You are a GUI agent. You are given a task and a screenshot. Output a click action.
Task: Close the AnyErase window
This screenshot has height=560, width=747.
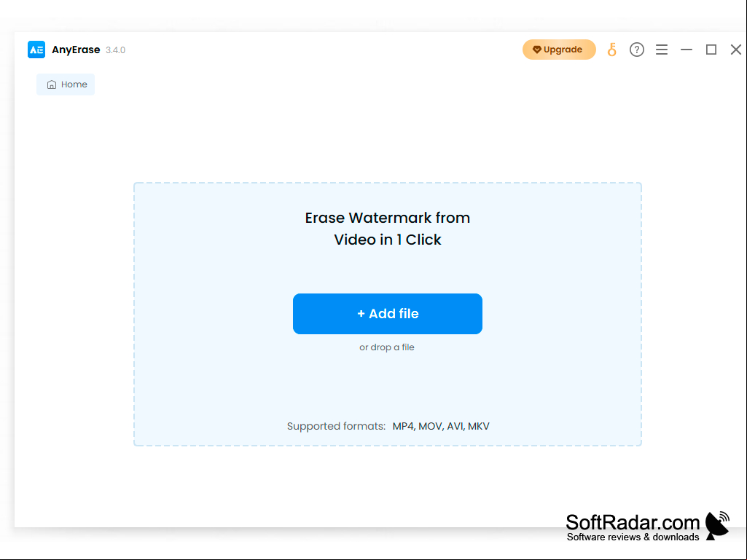click(x=735, y=50)
